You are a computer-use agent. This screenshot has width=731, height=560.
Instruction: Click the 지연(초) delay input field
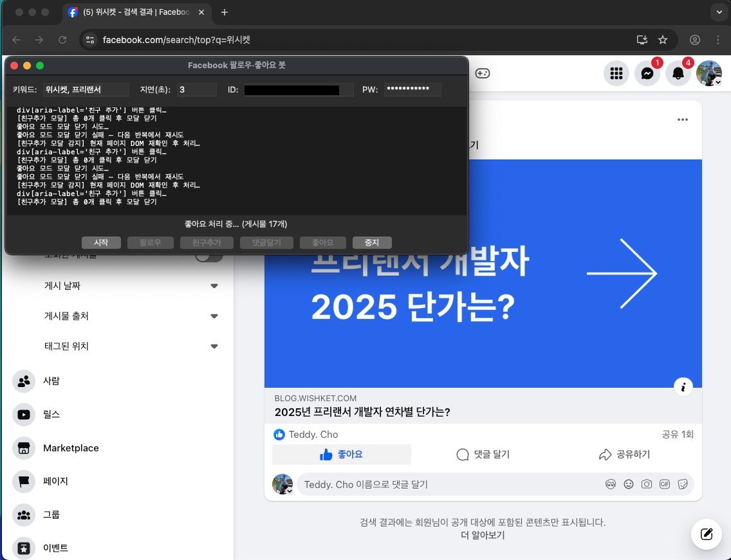pyautogui.click(x=196, y=89)
